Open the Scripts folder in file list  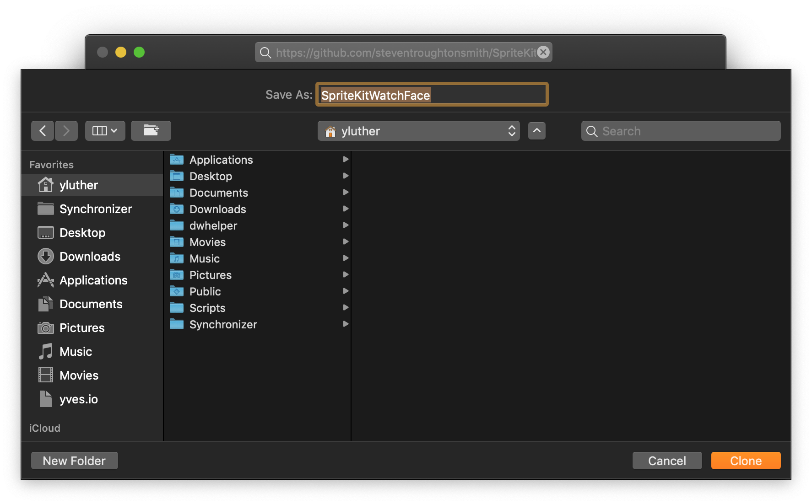[x=257, y=308]
